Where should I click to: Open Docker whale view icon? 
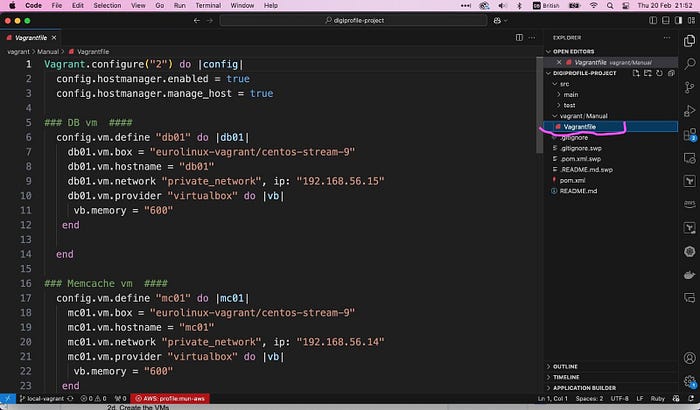click(689, 275)
